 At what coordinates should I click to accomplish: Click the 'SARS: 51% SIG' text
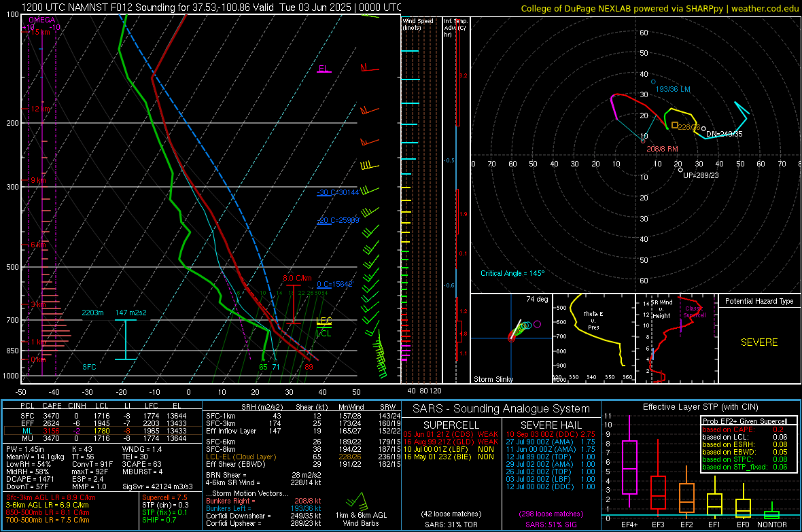(551, 525)
